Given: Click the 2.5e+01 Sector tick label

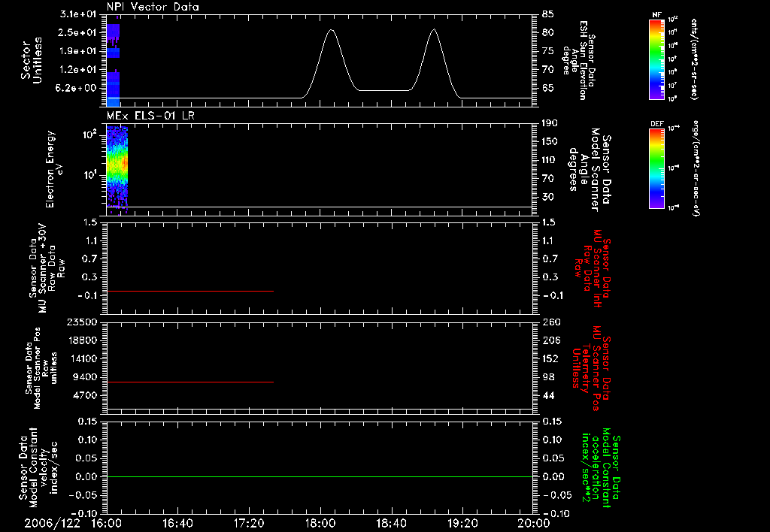Looking at the screenshot, I should 77,32.
